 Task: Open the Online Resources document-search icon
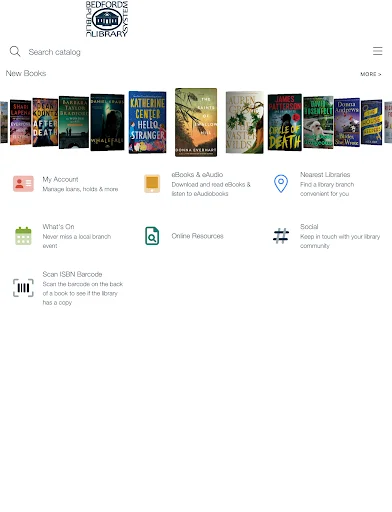click(x=152, y=236)
